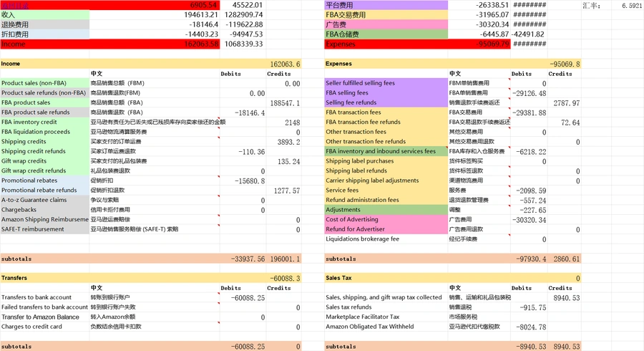
Task: Click the FBA交易费用 yellow label cell
Action: point(386,15)
